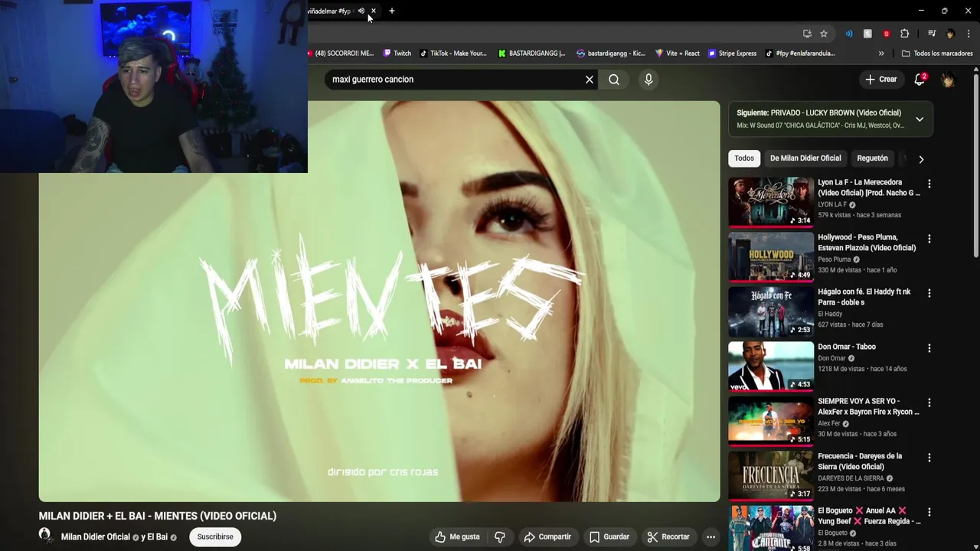980x551 pixels.
Task: Click the YouTube search field
Action: pos(455,80)
